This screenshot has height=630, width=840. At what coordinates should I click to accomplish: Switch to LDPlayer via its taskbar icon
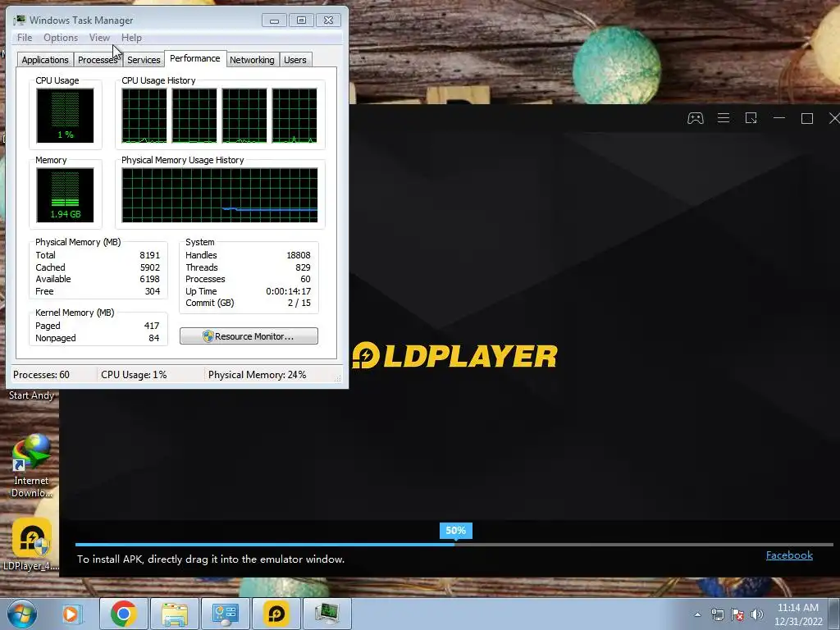tap(276, 614)
